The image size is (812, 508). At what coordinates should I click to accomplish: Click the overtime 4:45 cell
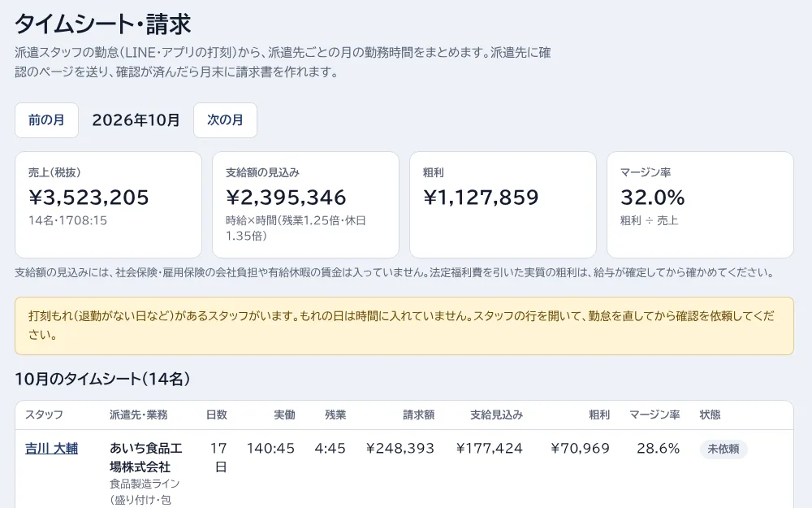330,449
